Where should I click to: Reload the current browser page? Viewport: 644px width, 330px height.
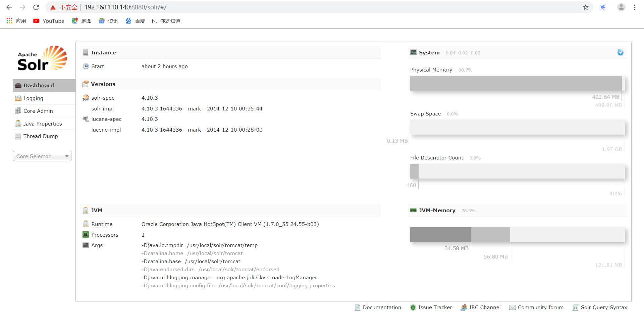tap(36, 7)
